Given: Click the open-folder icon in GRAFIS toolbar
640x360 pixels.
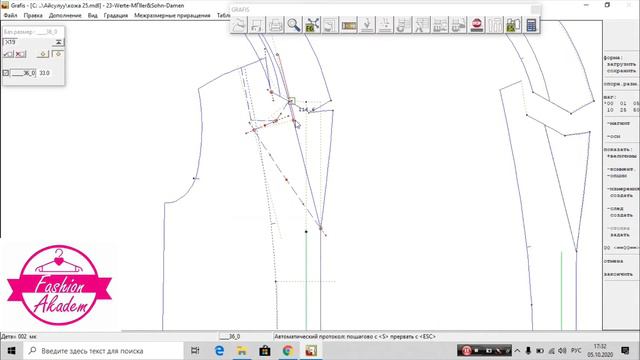Looking at the screenshot, I should [x=239, y=25].
